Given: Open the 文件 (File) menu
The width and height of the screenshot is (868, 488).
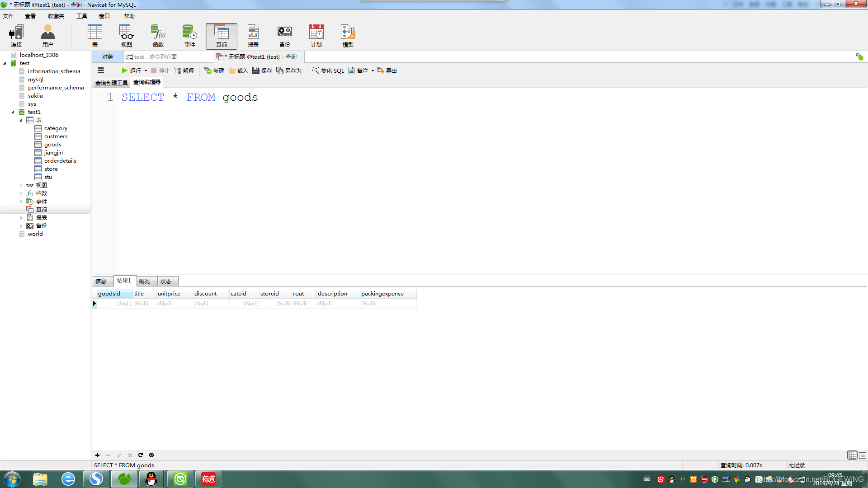Looking at the screenshot, I should 8,16.
